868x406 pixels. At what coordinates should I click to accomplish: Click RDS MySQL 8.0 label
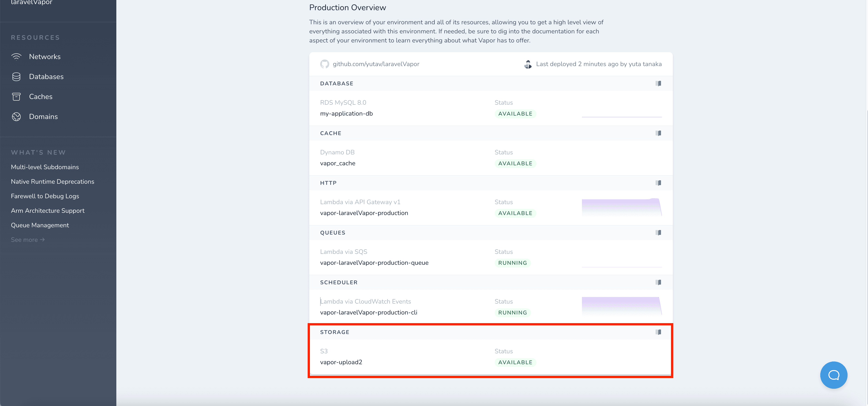(343, 103)
